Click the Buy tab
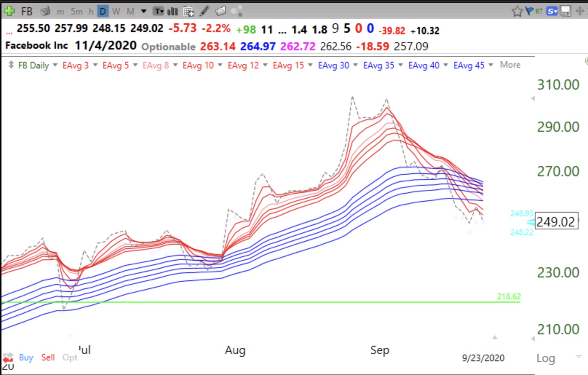Screen dimensions: 588x375 pyautogui.click(x=26, y=357)
